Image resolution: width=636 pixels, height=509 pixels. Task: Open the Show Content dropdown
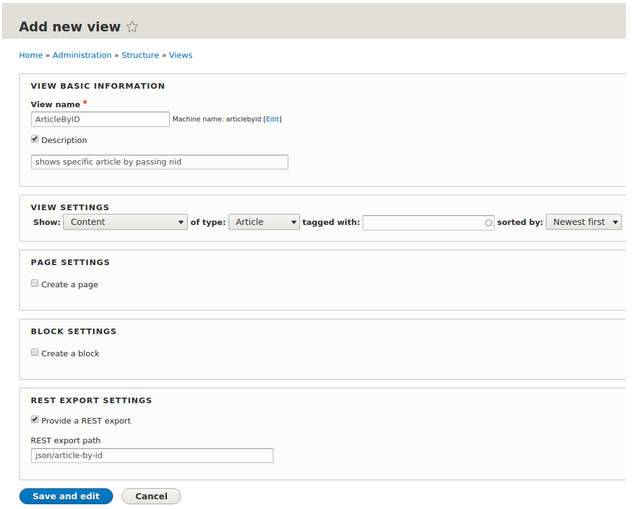click(125, 222)
